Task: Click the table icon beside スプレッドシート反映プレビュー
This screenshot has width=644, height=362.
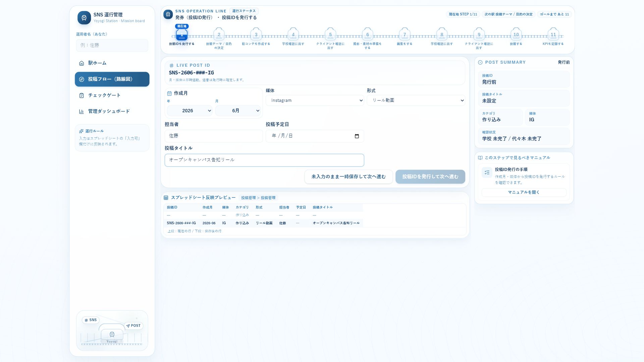Action: point(166,198)
